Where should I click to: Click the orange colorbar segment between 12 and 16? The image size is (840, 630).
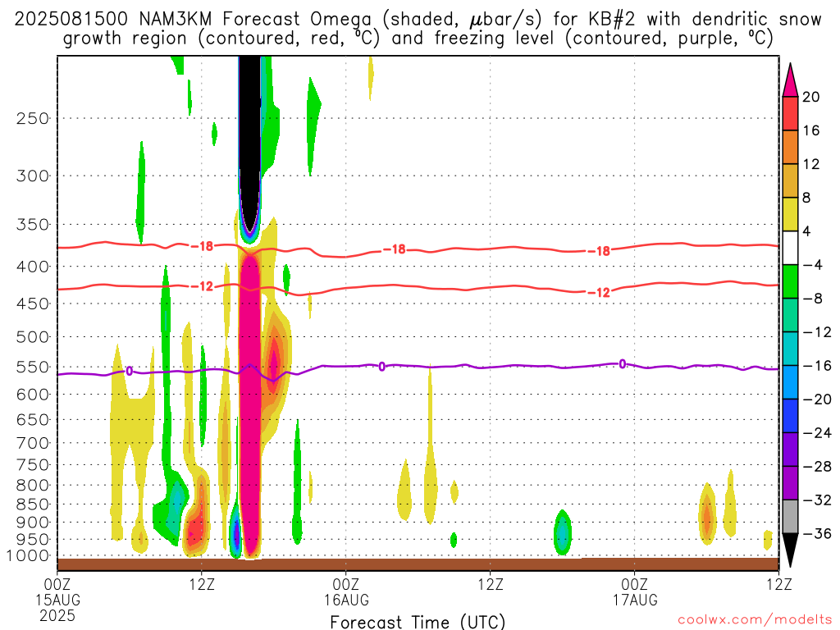[x=790, y=148]
